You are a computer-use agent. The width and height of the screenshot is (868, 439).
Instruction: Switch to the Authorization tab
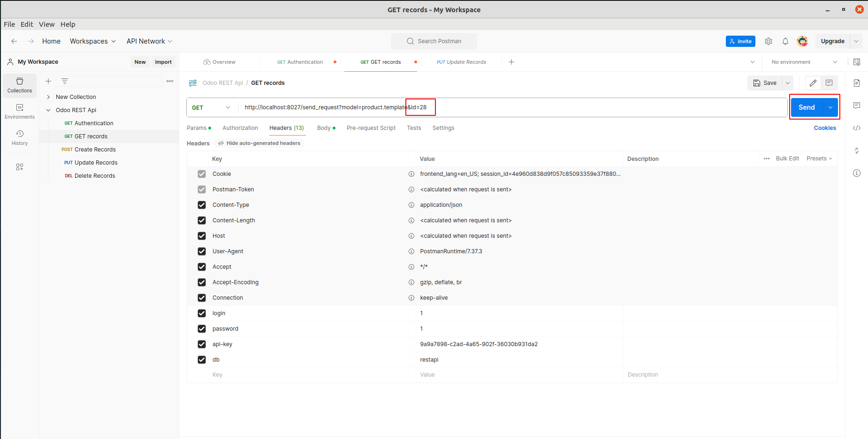click(240, 128)
